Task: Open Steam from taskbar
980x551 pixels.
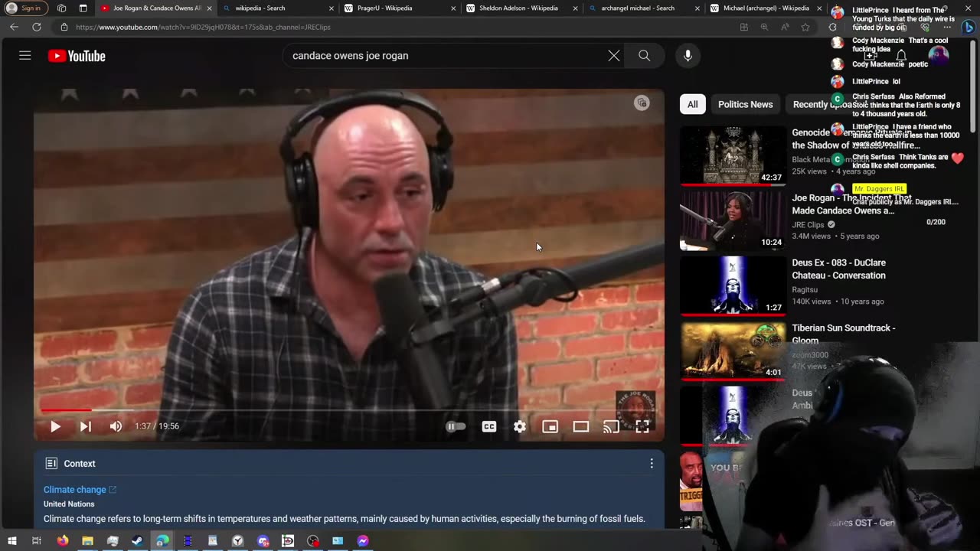Action: click(137, 540)
